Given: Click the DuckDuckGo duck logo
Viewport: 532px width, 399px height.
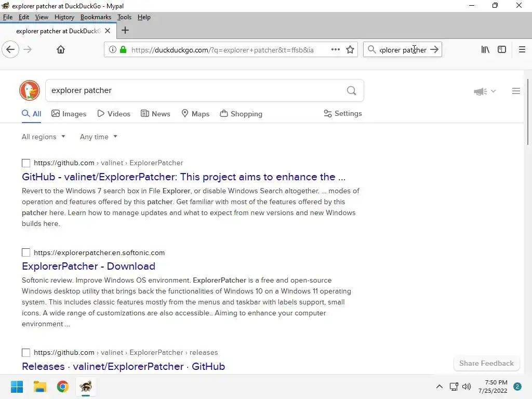Looking at the screenshot, I should 30,90.
